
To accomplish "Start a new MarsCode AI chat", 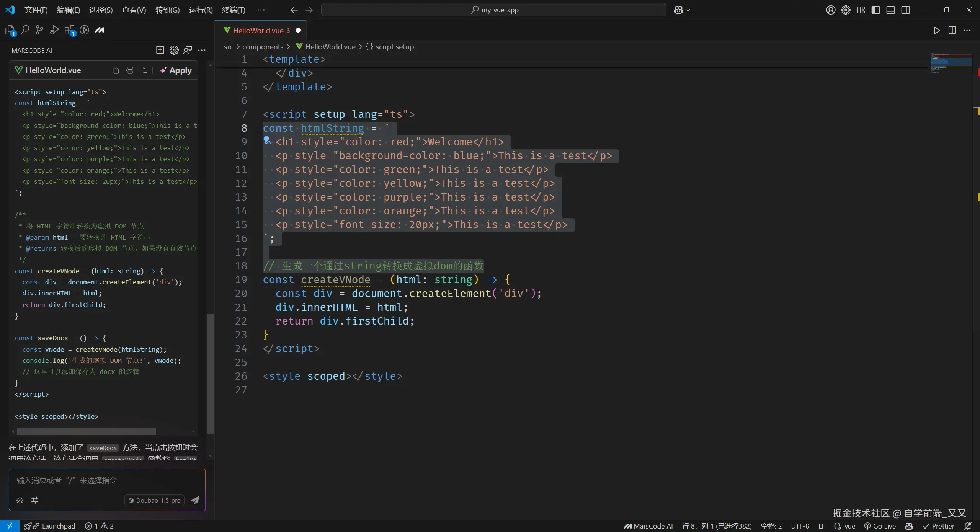I will click(x=160, y=50).
